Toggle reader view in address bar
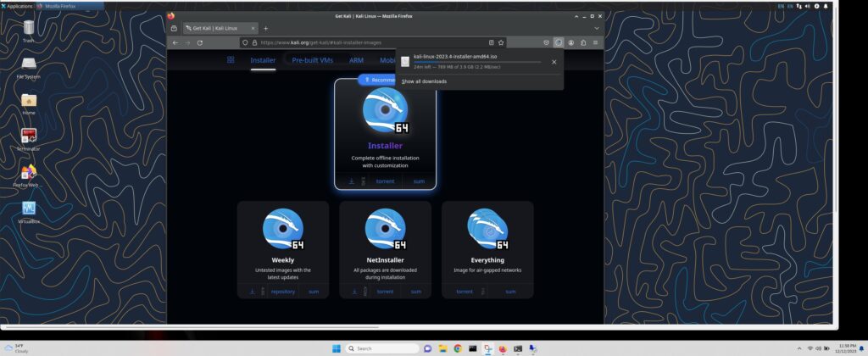Image resolution: width=868 pixels, height=356 pixels. [491, 42]
